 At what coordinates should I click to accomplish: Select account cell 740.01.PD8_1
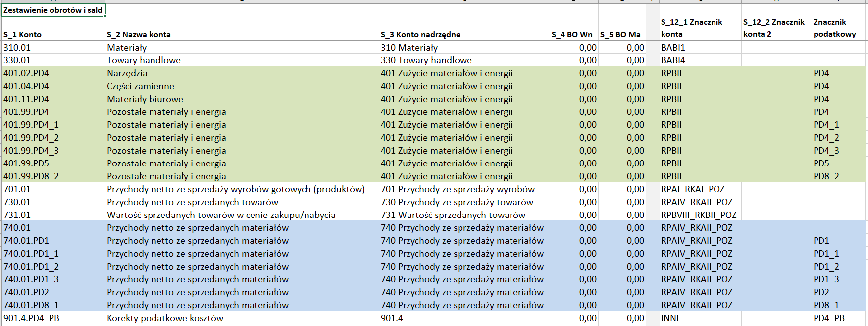point(53,305)
